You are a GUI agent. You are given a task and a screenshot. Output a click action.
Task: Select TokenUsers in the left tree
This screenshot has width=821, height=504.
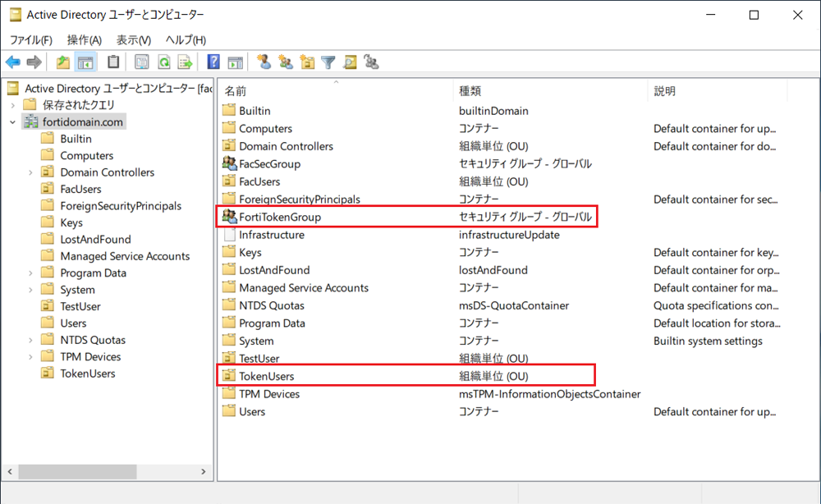click(x=87, y=373)
